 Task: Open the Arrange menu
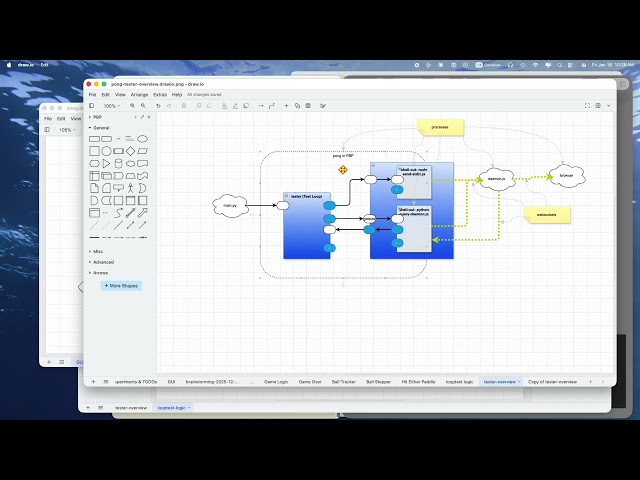tap(139, 95)
